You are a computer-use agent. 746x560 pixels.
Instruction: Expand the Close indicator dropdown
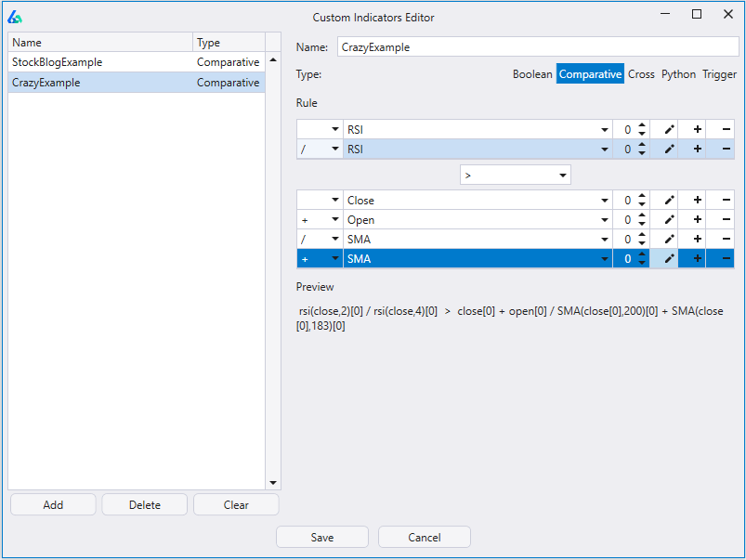[x=604, y=201]
